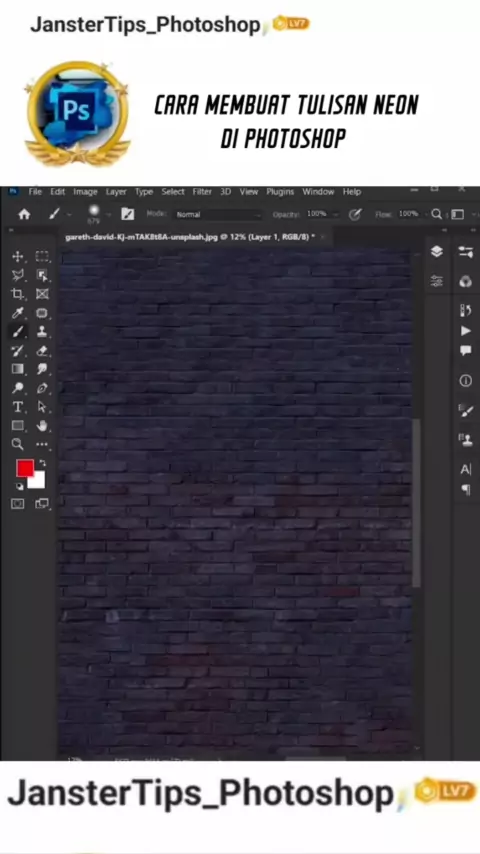Image resolution: width=480 pixels, height=854 pixels.
Task: Select the Frame tool
Action: tap(42, 294)
